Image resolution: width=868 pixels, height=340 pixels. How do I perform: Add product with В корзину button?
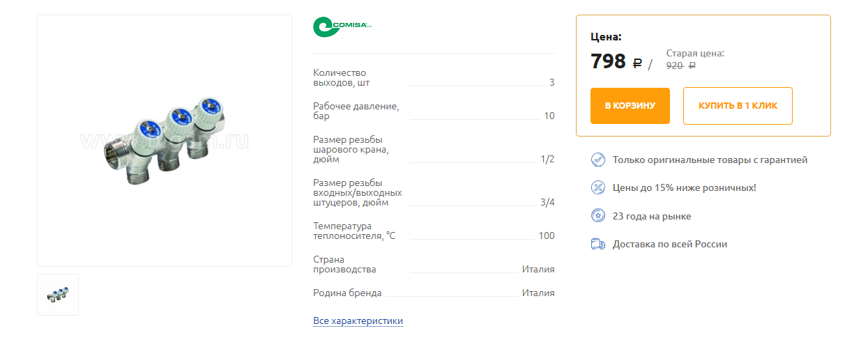click(x=630, y=106)
